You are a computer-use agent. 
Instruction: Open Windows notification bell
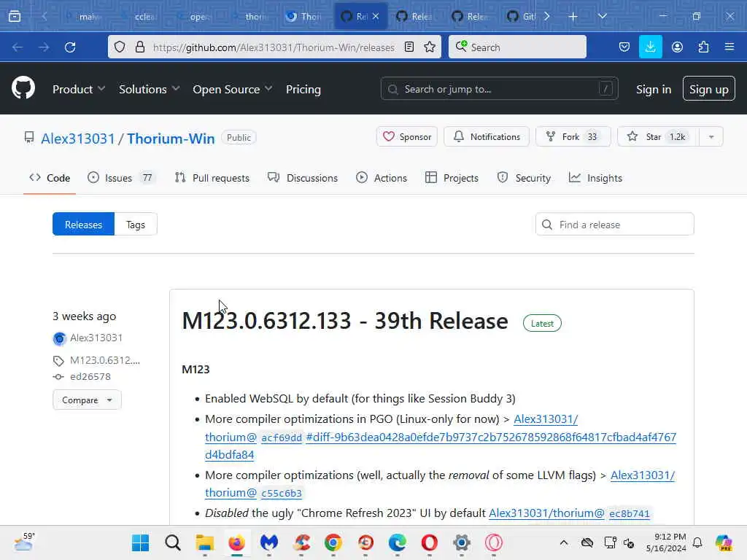[697, 542]
